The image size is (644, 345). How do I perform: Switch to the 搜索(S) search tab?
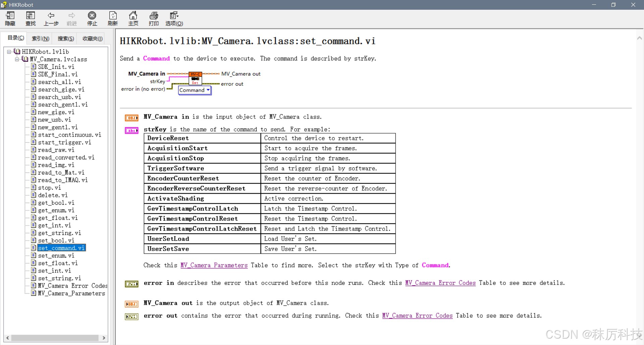tap(66, 39)
